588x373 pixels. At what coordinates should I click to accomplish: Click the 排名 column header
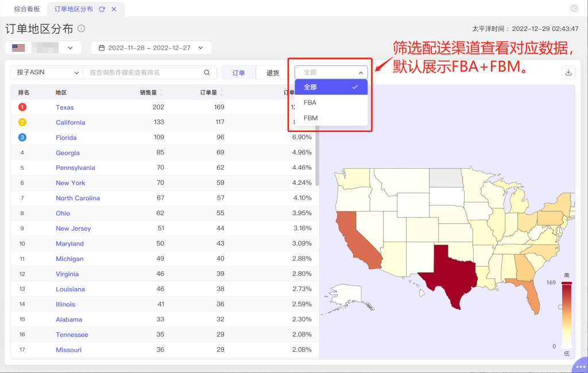(24, 92)
